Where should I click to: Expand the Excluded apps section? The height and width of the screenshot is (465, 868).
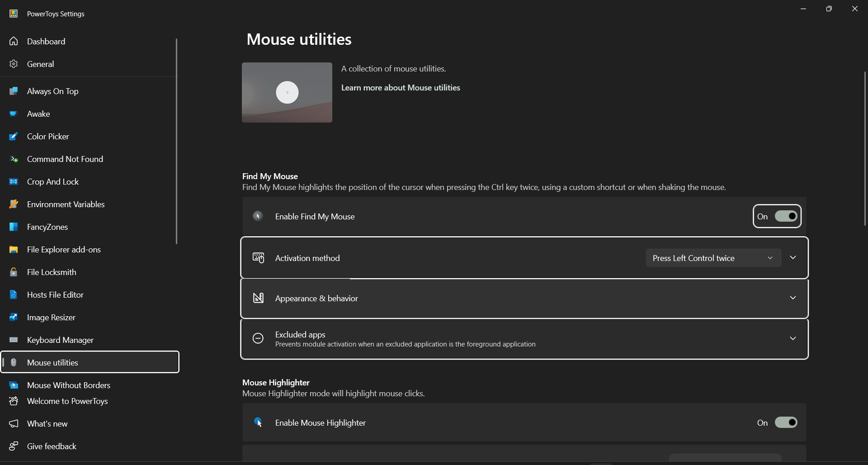tap(793, 338)
